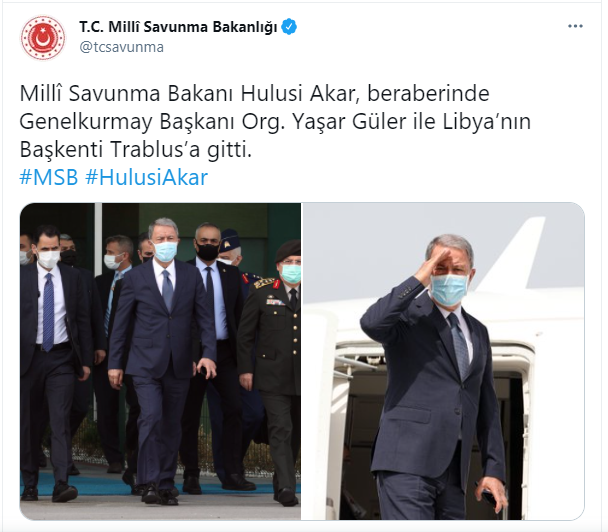Click the tweet line mentioning Yaşar Güler
Screen dimensions: 608x532
point(275,122)
